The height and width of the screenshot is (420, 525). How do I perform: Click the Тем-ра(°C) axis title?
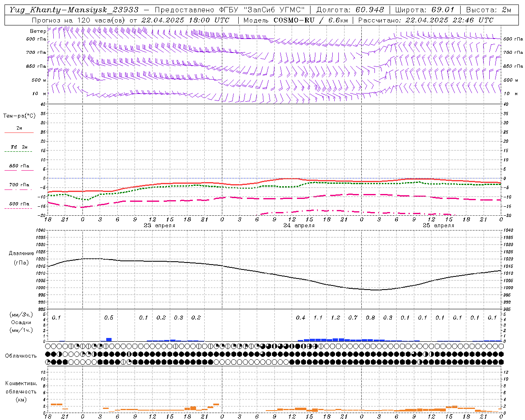tap(19, 116)
